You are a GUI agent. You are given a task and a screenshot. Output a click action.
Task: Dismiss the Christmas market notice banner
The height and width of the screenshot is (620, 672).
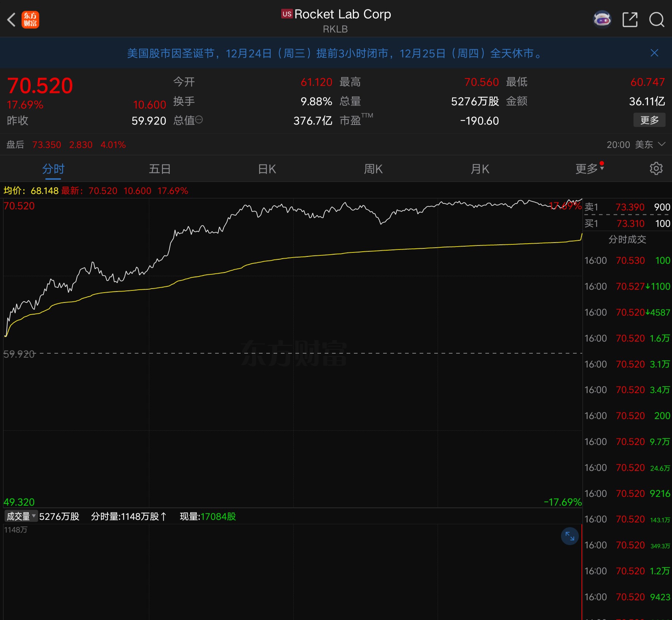(x=654, y=53)
